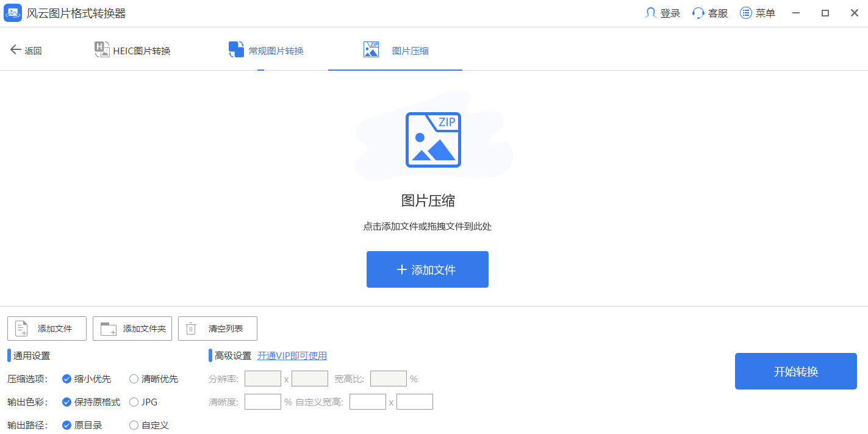Image resolution: width=868 pixels, height=434 pixels.
Task: Click the HEIC image conversion tab icon
Action: point(101,49)
